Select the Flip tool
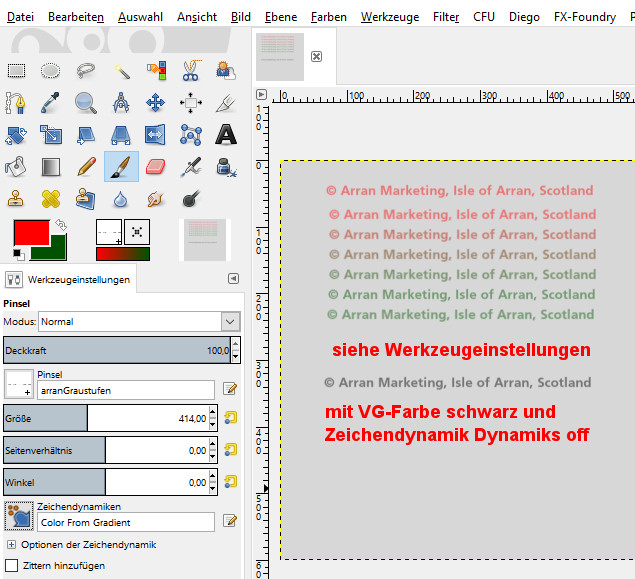The image size is (635, 579). [x=156, y=135]
